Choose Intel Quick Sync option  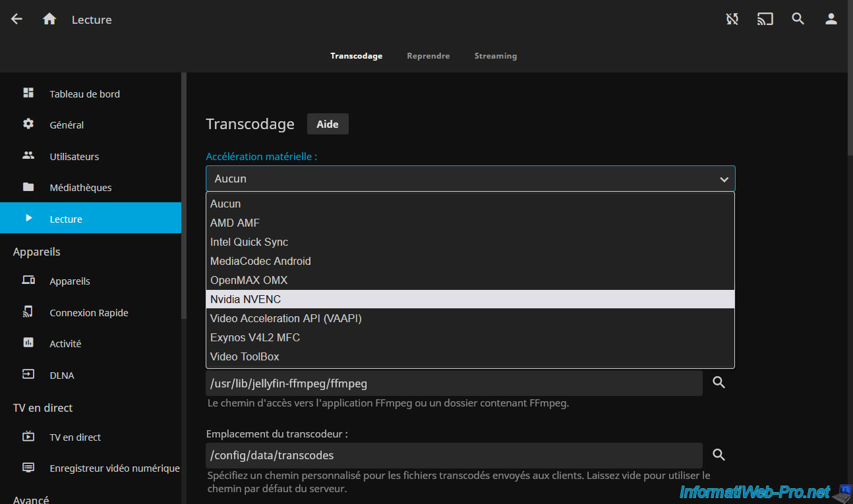470,242
